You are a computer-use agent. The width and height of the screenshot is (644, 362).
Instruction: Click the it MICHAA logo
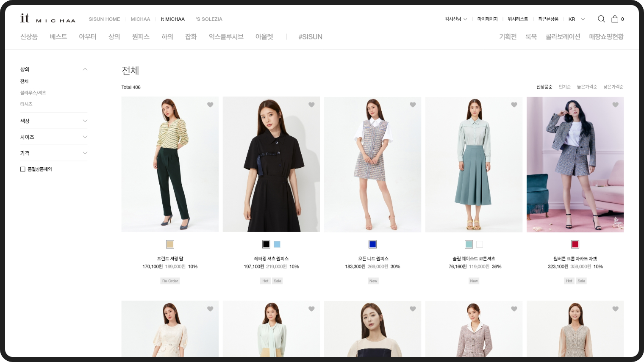click(x=47, y=18)
